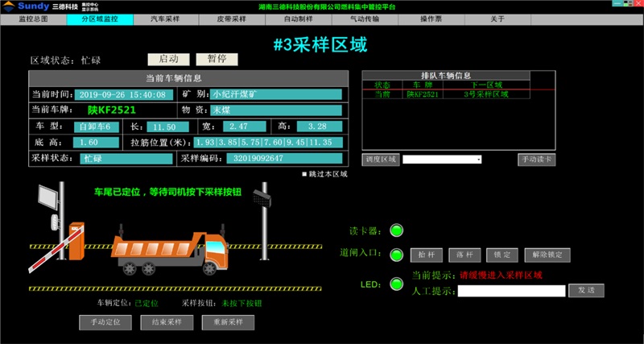The height and width of the screenshot is (344, 644).
Task: Click the card reader green status light
Action: (396, 231)
